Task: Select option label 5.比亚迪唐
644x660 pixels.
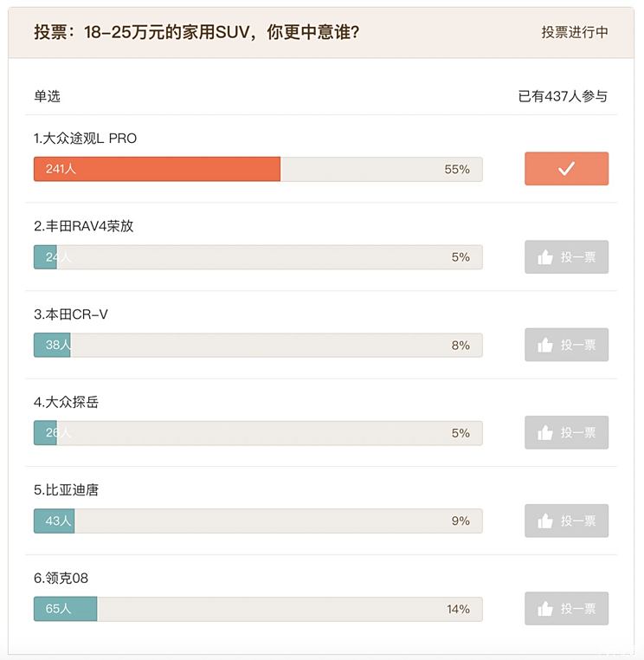Action: click(x=66, y=490)
